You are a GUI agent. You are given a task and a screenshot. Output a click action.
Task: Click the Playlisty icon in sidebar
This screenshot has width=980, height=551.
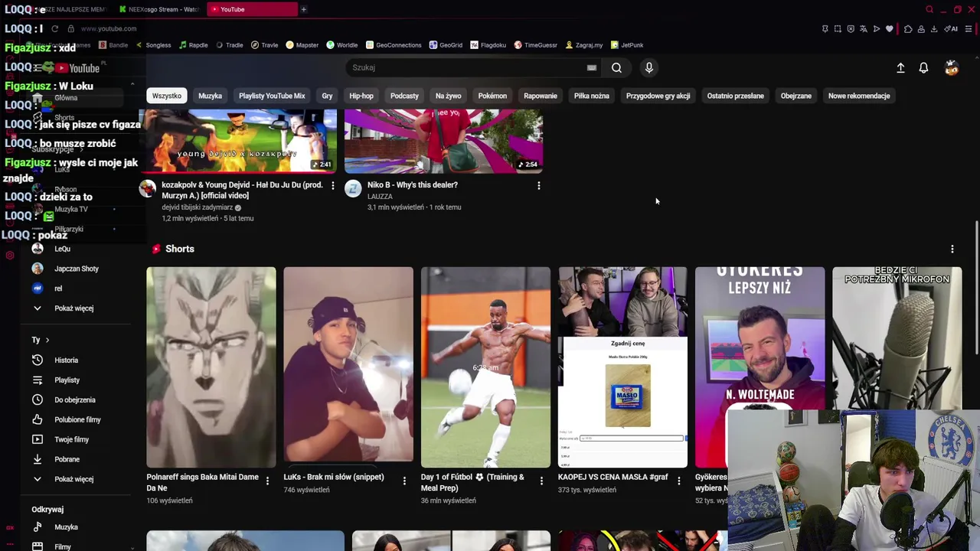(37, 380)
